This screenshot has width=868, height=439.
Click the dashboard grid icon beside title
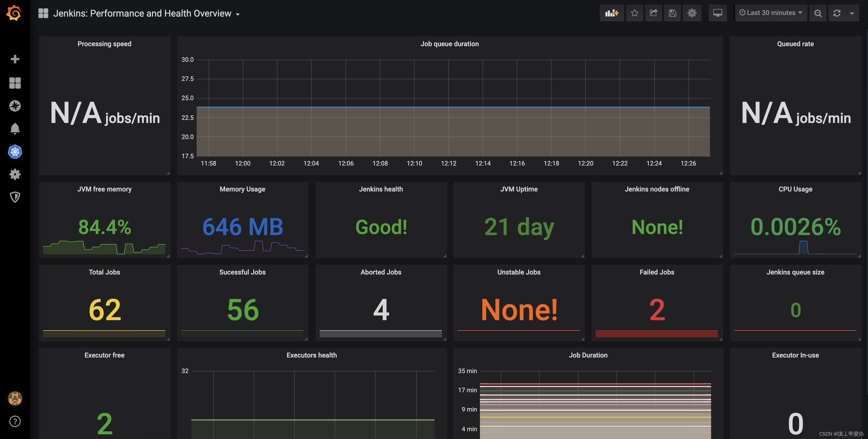pos(43,13)
